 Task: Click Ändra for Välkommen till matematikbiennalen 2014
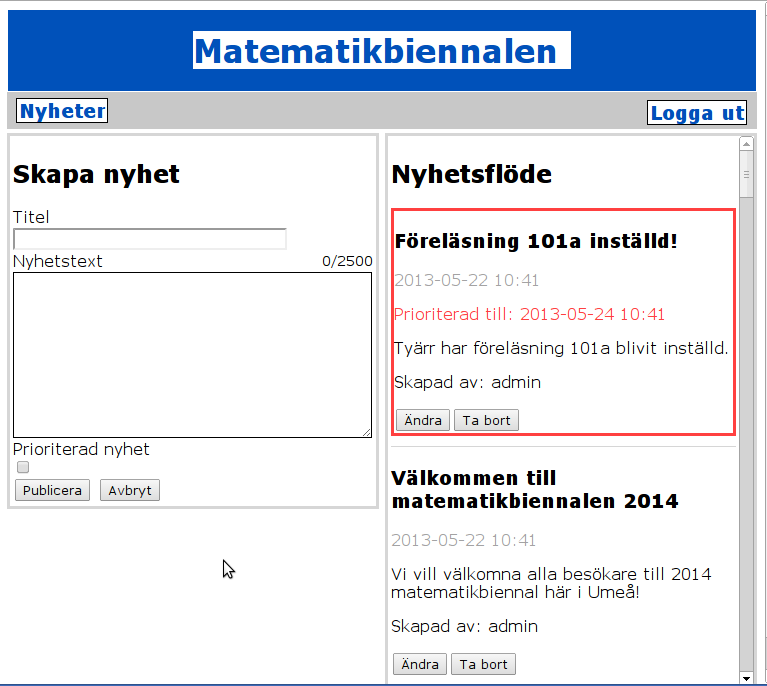[x=420, y=664]
